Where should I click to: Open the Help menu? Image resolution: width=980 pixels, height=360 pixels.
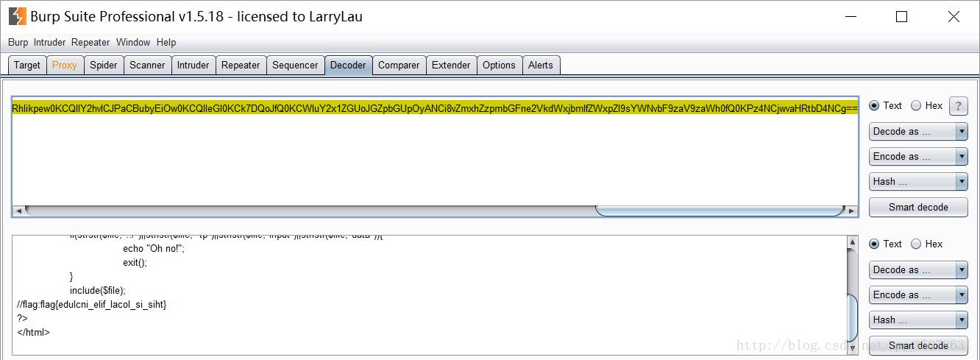(166, 43)
